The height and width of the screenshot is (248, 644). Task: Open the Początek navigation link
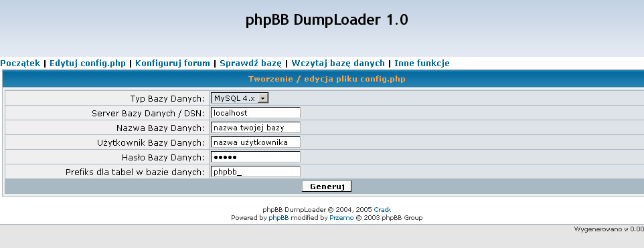click(20, 64)
